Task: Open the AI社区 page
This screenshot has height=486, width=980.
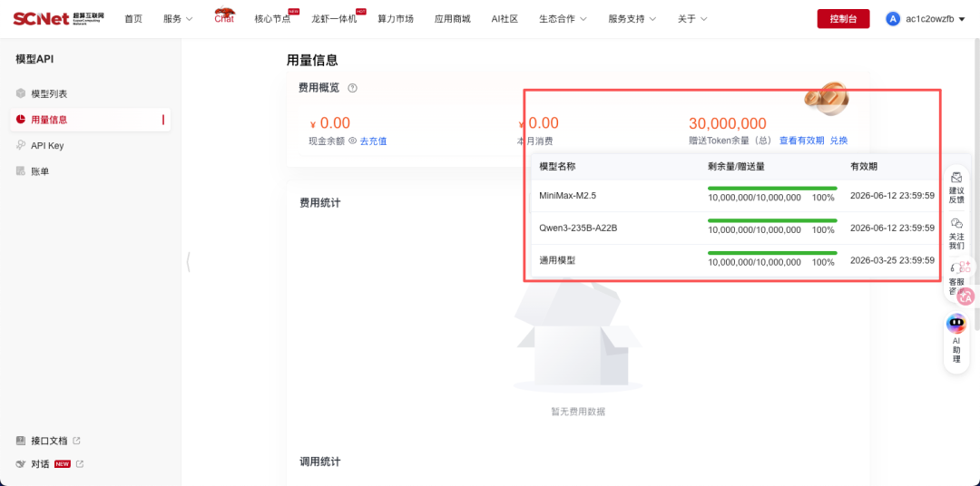Action: (505, 19)
